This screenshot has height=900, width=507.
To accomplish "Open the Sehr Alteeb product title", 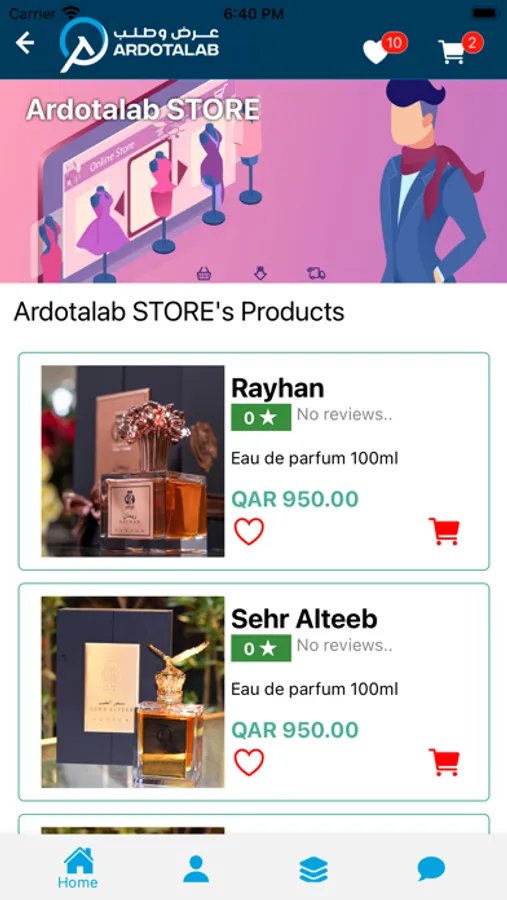I will click(304, 619).
